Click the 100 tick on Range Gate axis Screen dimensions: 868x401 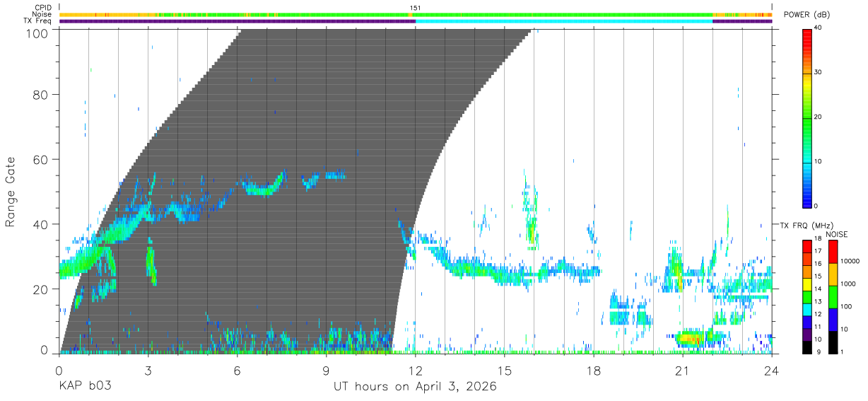[39, 33]
